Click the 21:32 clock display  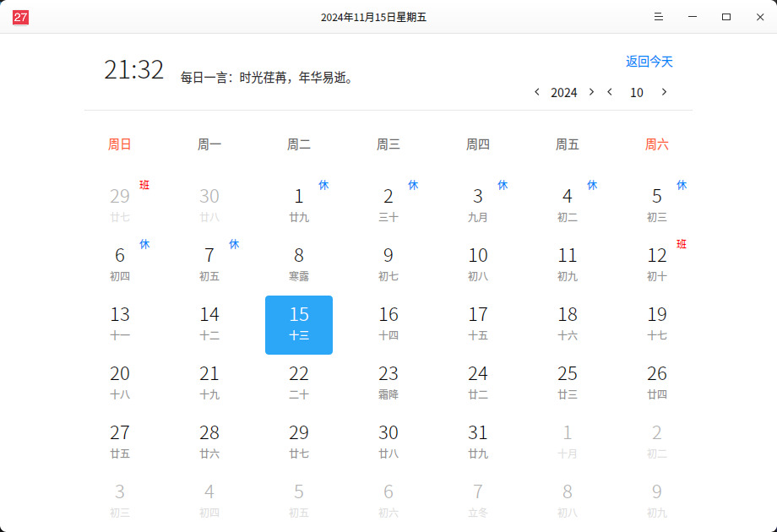pos(133,69)
